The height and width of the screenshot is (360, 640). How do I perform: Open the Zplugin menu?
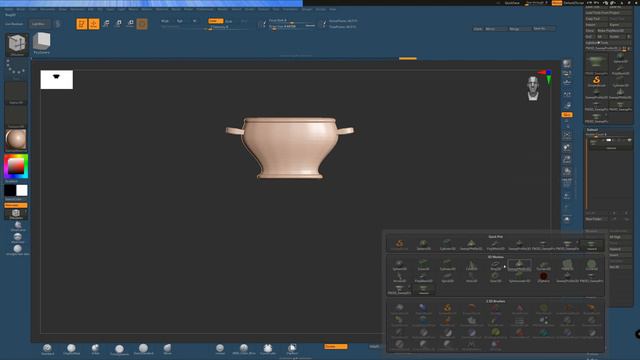click(307, 9)
